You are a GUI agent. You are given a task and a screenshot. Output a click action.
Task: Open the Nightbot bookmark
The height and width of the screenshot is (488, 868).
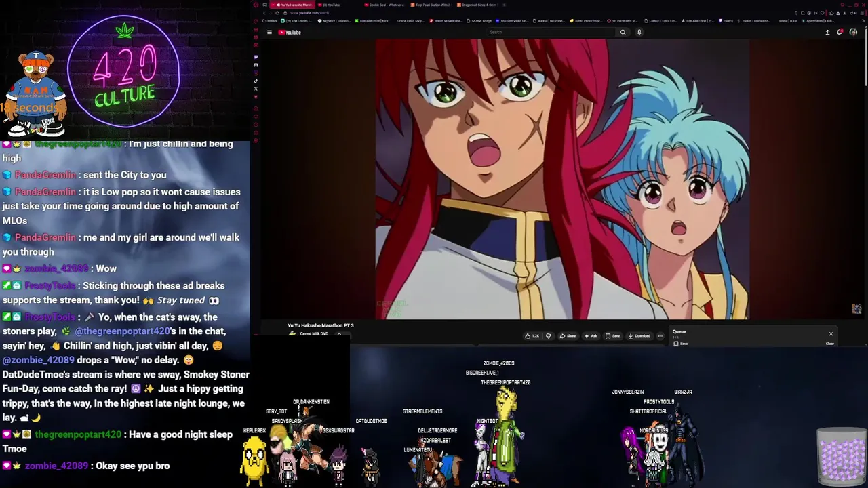click(x=334, y=21)
